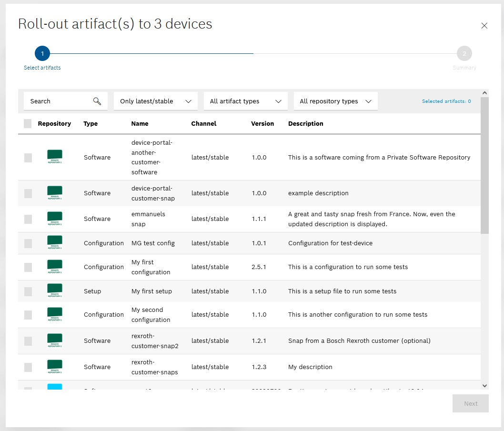Go to step 1 Select artifacts
This screenshot has width=504, height=431.
point(42,54)
